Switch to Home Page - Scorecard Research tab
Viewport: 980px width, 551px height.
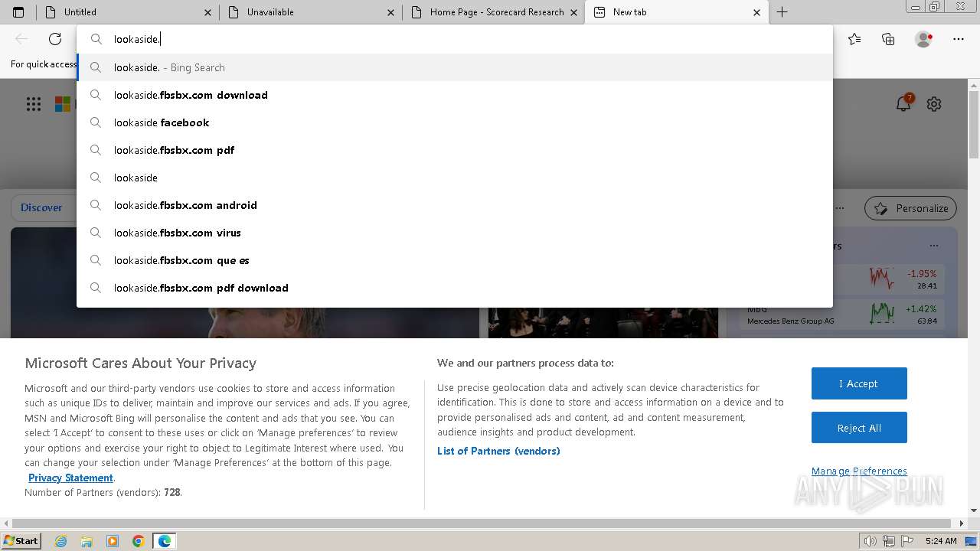[x=493, y=12]
